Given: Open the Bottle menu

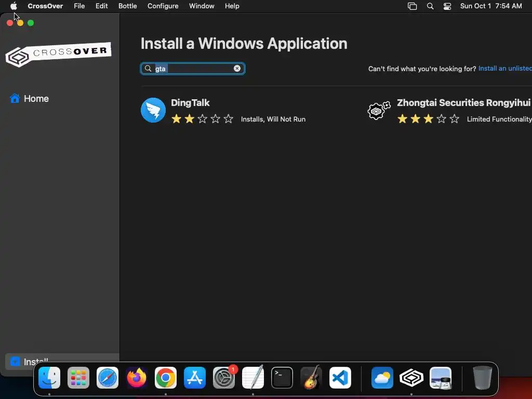Looking at the screenshot, I should (128, 6).
